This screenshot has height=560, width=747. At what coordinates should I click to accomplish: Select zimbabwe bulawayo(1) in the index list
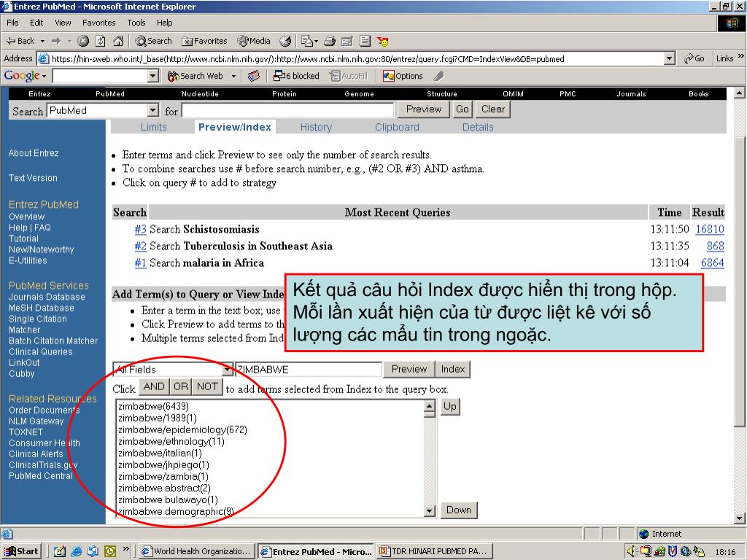pyautogui.click(x=168, y=499)
